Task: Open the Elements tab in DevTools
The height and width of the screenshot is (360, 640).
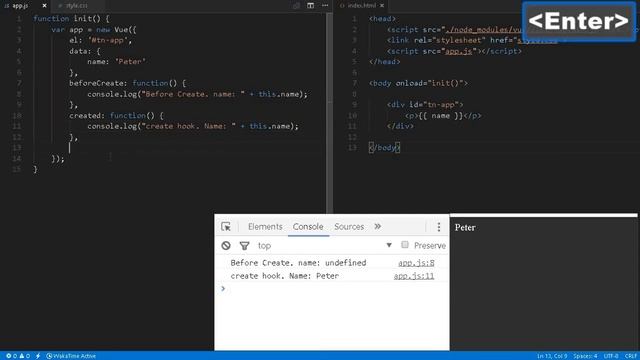Action: [x=265, y=227]
